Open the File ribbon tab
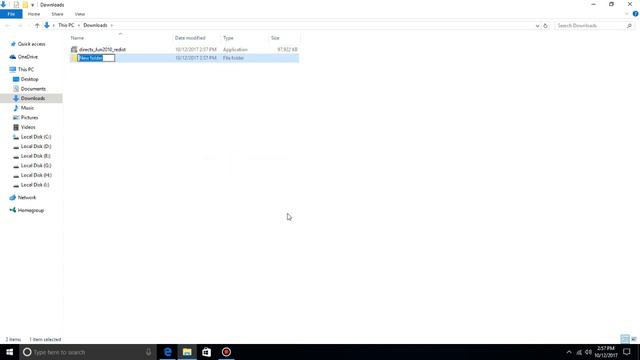This screenshot has width=640, height=360. coord(11,14)
